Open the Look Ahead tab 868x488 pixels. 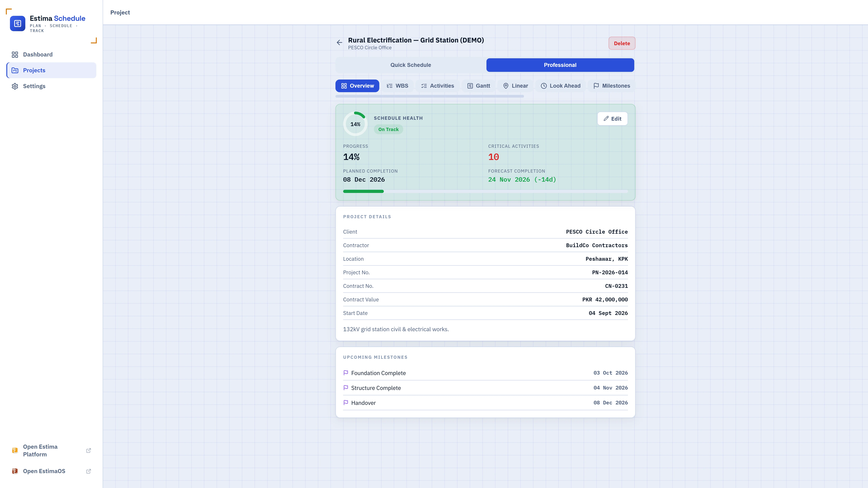click(560, 86)
